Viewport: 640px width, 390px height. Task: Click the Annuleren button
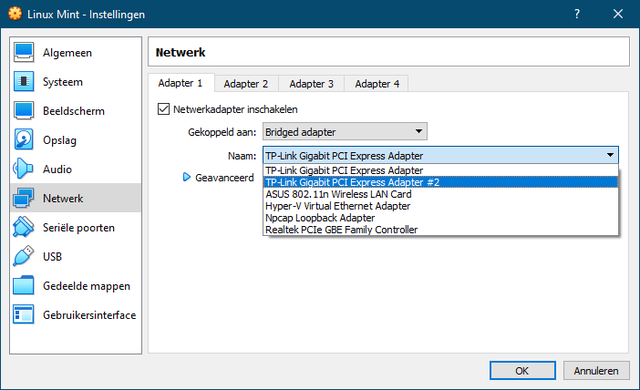596,370
